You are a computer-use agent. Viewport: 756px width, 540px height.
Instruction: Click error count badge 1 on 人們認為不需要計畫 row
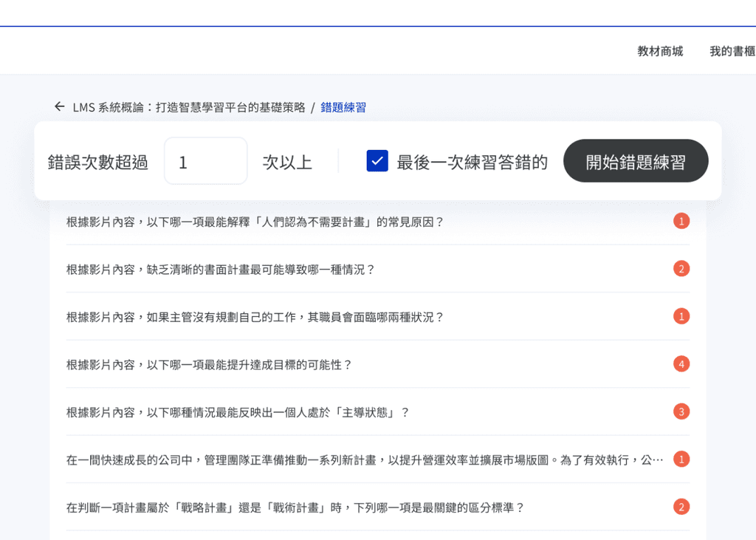tap(681, 221)
